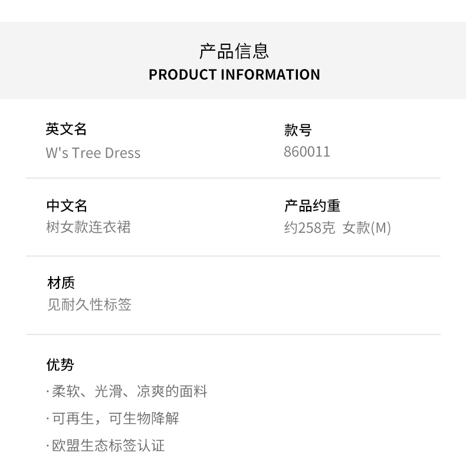Screen dimensions: 466x476
Task: Click the PRODUCT INFORMATION title
Action: pos(234,75)
